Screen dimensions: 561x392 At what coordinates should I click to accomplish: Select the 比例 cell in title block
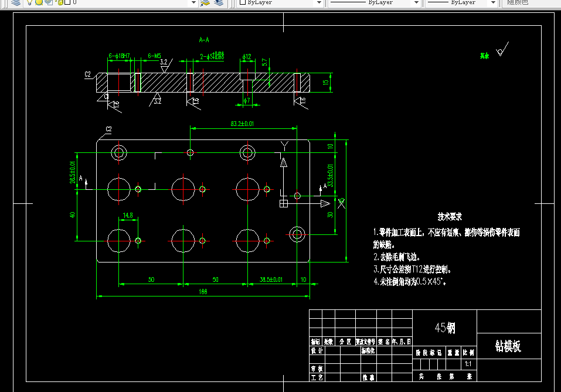[x=468, y=353]
